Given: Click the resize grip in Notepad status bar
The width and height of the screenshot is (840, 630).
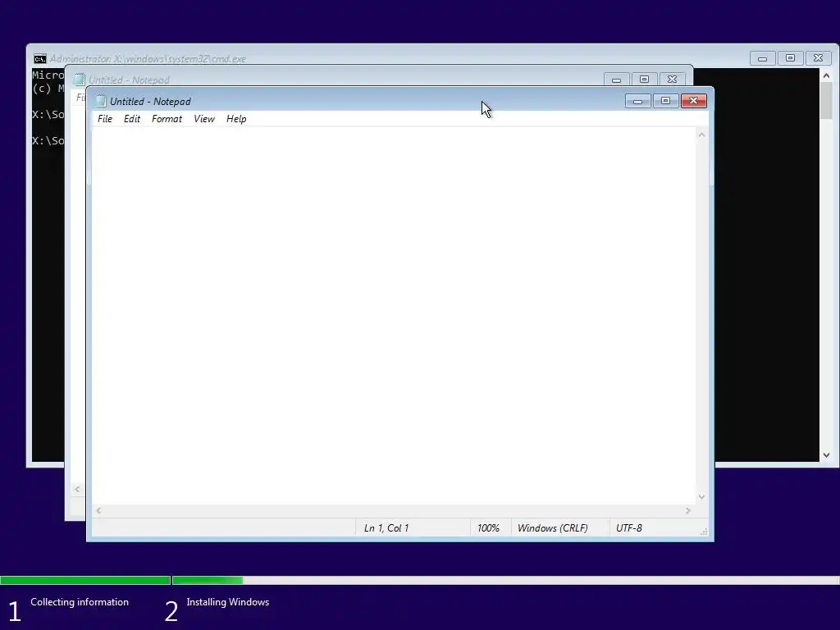Looking at the screenshot, I should pyautogui.click(x=703, y=532).
